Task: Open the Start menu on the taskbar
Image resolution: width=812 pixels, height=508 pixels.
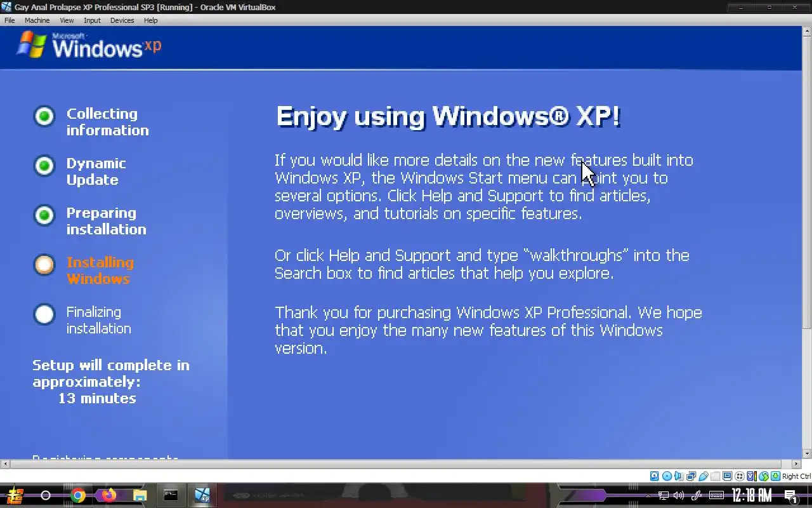Action: 15,495
